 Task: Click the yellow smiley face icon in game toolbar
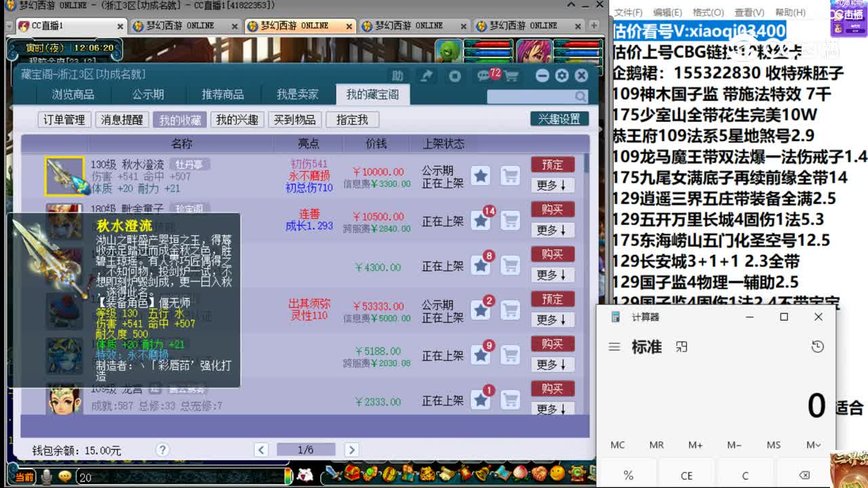pyautogui.click(x=557, y=473)
